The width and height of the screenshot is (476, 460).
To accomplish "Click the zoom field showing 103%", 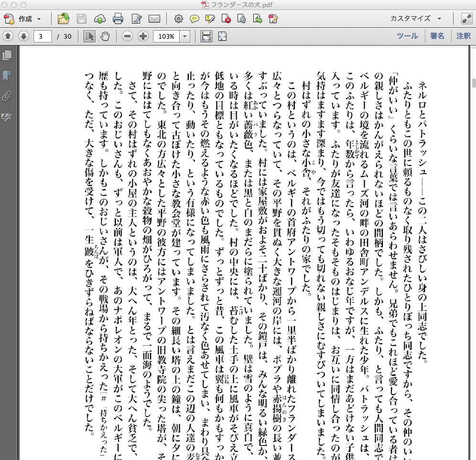I will [166, 37].
